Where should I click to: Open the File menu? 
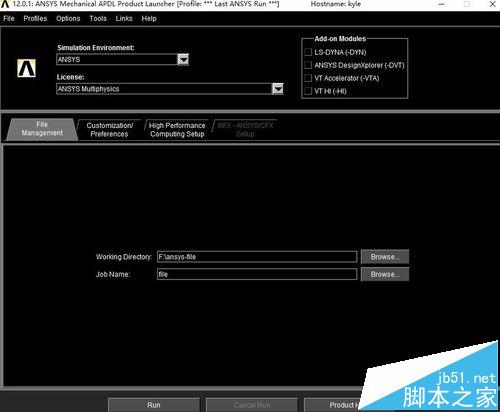coord(9,18)
